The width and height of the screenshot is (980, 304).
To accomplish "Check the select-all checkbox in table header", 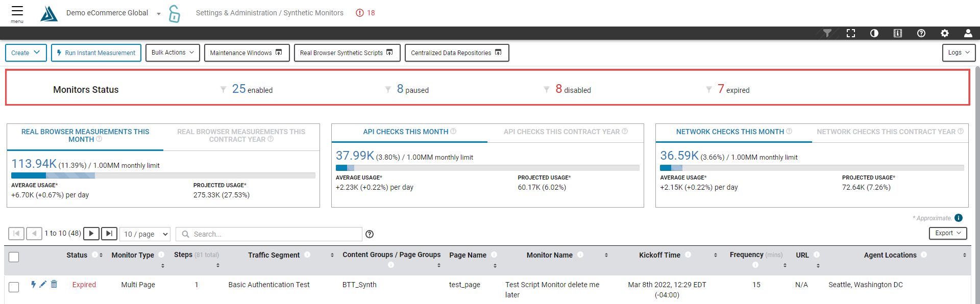I will tap(14, 257).
